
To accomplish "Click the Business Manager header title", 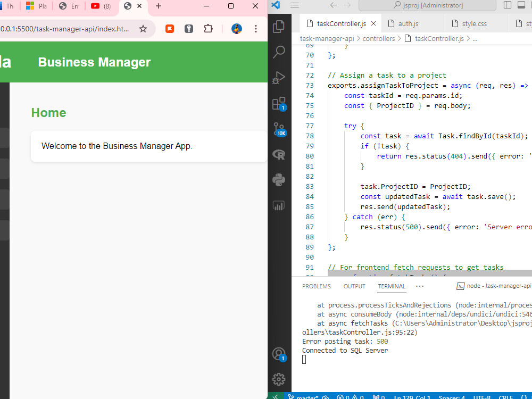I will pyautogui.click(x=94, y=62).
